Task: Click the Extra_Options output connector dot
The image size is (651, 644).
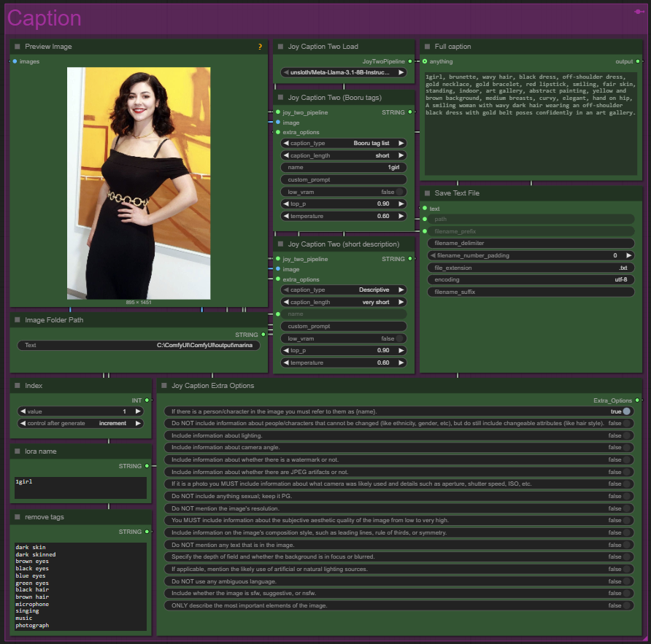Action: tap(637, 400)
